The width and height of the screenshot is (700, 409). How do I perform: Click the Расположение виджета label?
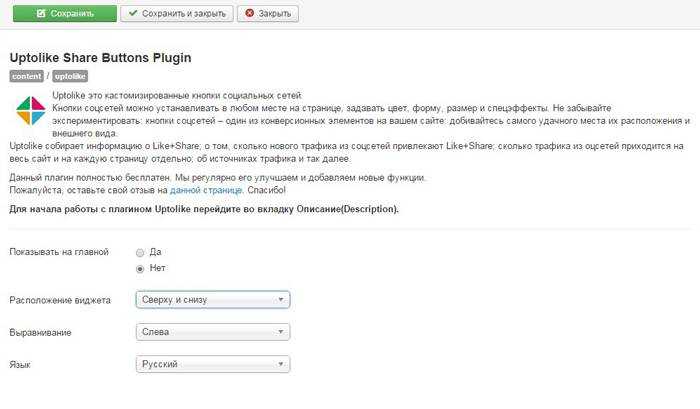pos(60,300)
